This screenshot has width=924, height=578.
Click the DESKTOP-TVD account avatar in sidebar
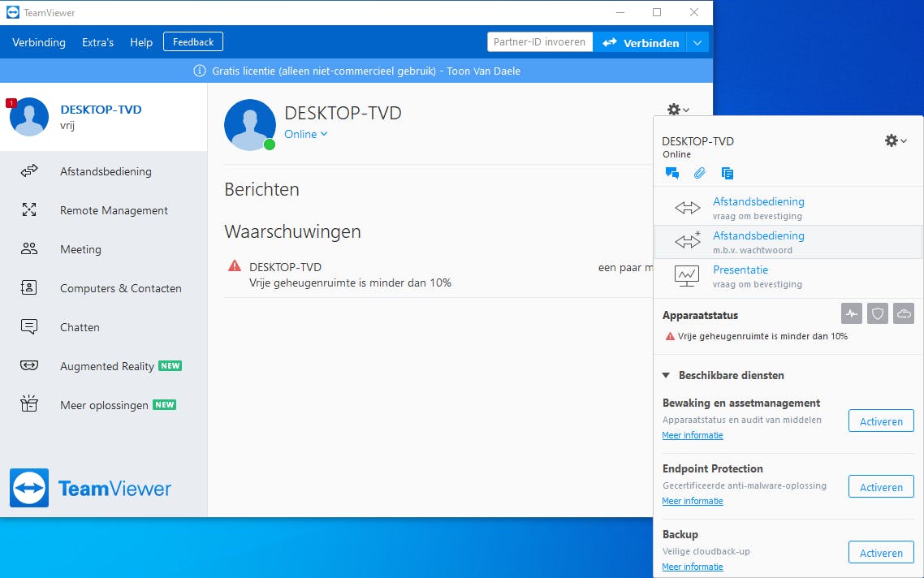pos(29,117)
